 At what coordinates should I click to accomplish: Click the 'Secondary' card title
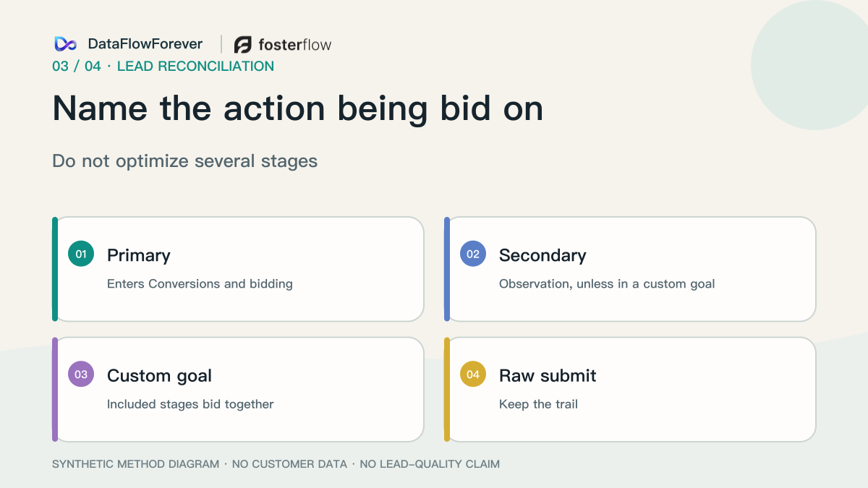pyautogui.click(x=542, y=255)
